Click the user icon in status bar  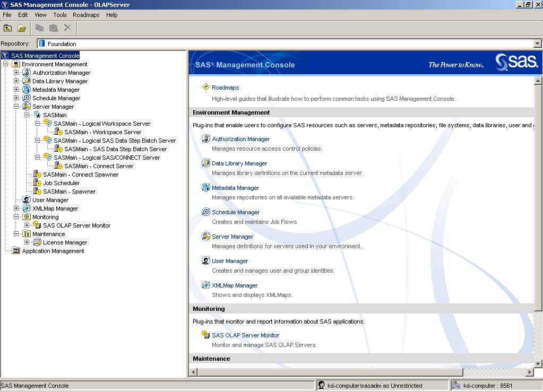point(321,385)
